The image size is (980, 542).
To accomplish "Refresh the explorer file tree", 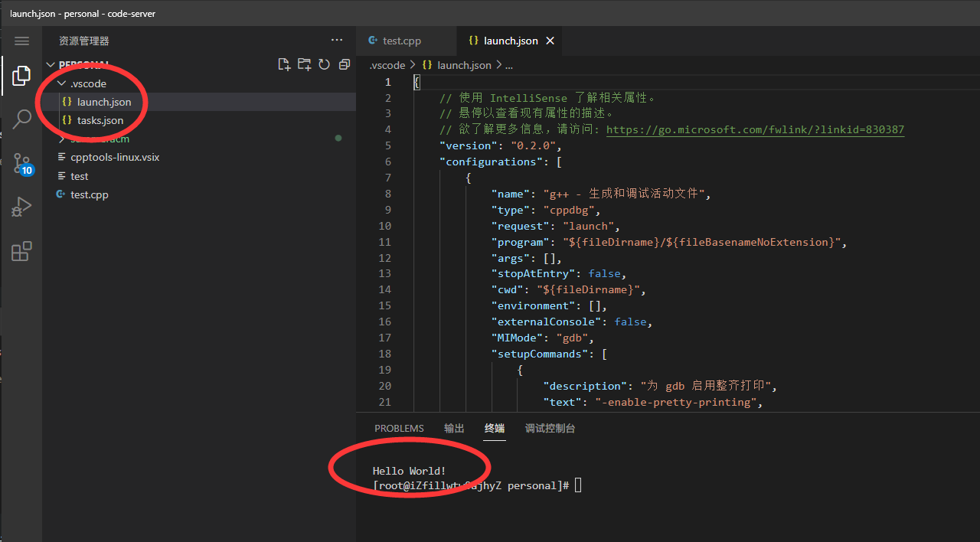I will point(324,64).
